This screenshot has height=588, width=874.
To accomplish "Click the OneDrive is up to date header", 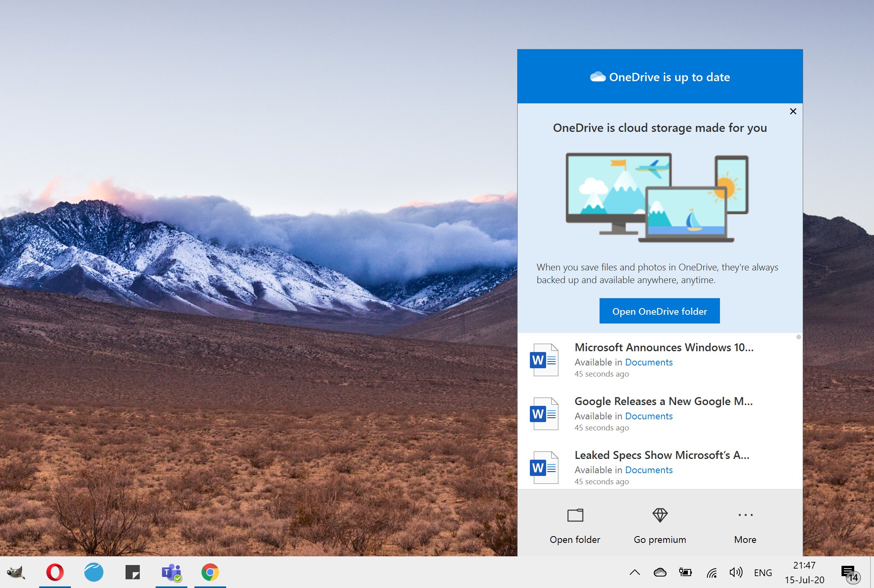I will [660, 77].
